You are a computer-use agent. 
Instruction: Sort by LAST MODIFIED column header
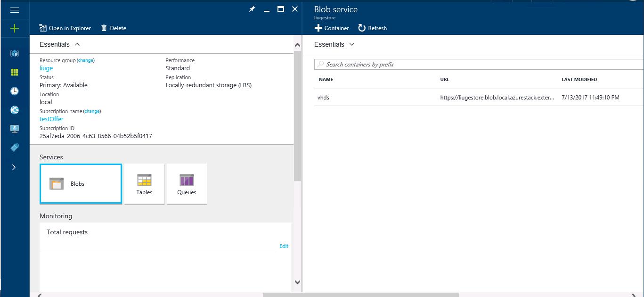[x=579, y=80]
